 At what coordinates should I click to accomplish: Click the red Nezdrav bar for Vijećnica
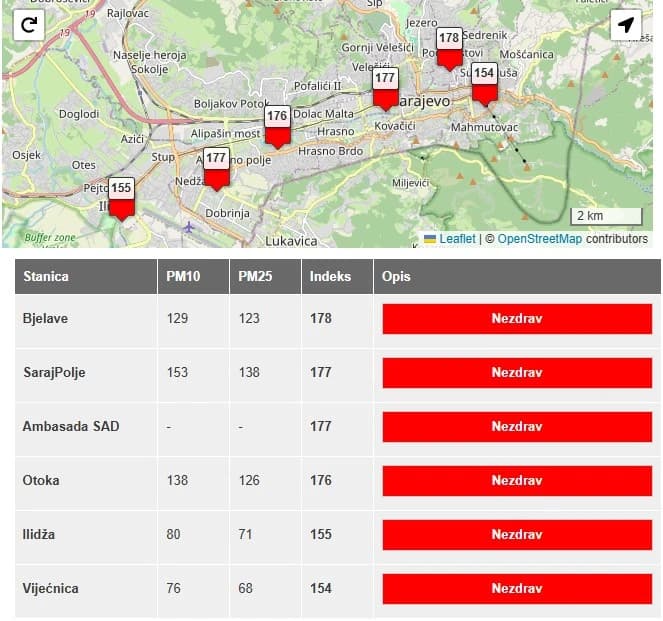click(516, 589)
